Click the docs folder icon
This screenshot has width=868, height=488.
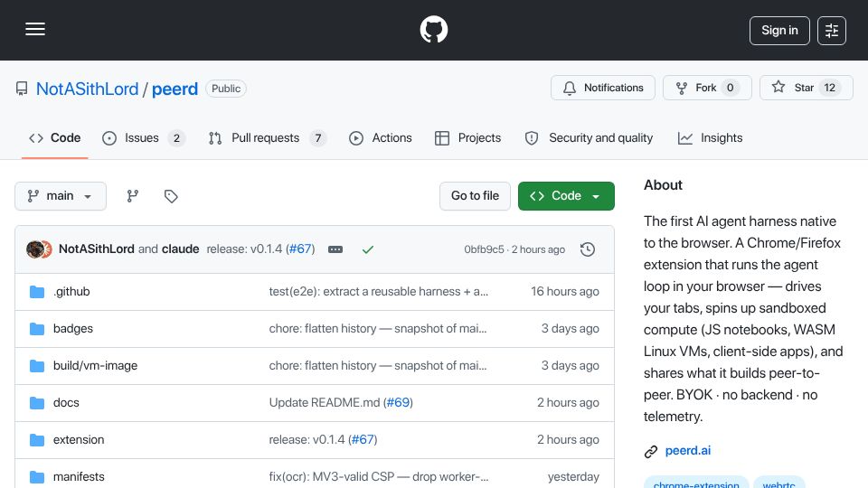(37, 403)
